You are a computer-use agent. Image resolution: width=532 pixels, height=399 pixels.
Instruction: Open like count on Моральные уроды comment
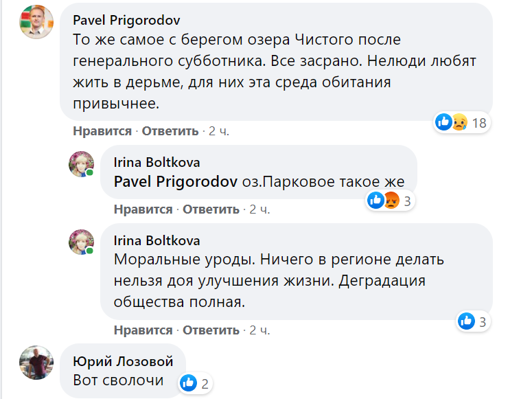tap(473, 321)
